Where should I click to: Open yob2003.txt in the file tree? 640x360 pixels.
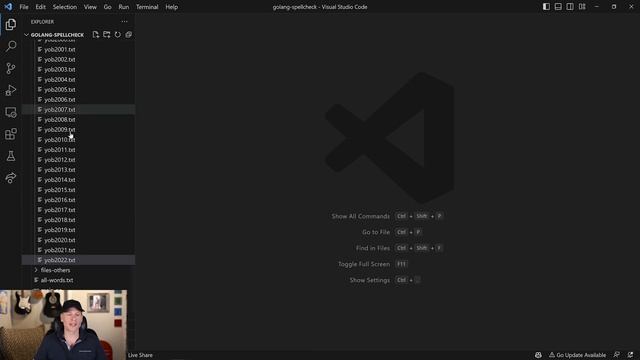coord(78,69)
